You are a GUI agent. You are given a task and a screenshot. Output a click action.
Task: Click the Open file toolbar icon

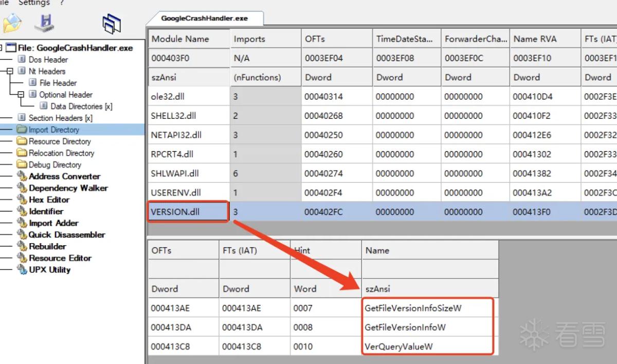coord(11,24)
